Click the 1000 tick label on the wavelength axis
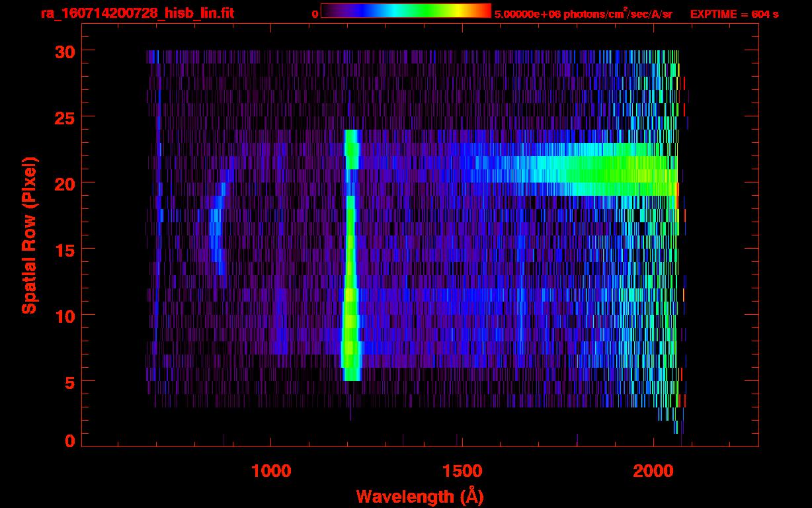Screen dimensions: 812x508 click(x=271, y=471)
